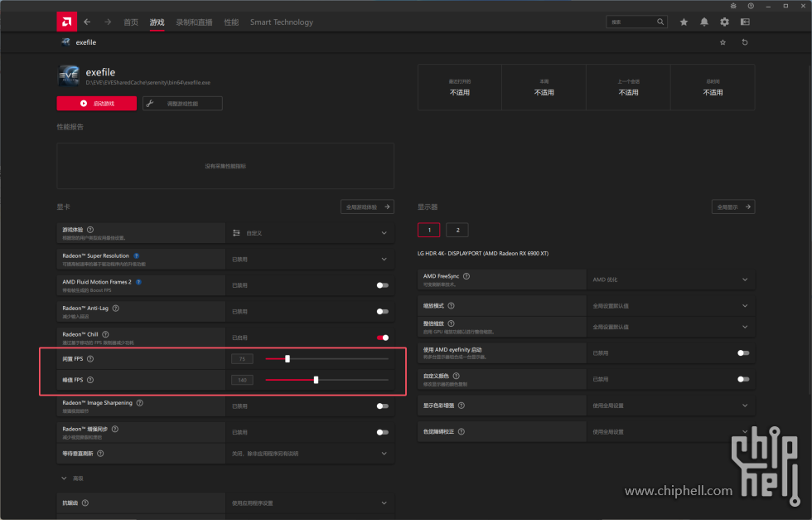Select display 2 tab
This screenshot has height=520, width=812.
(457, 231)
